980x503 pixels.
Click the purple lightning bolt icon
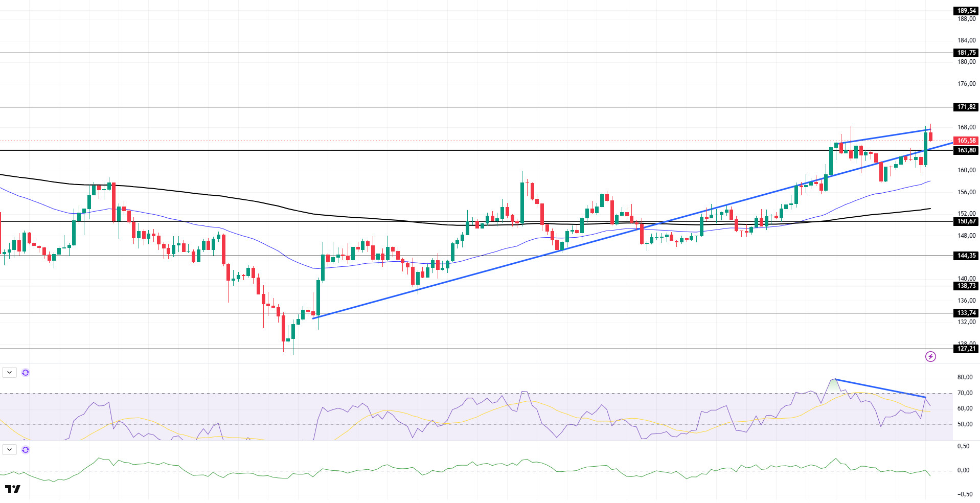pos(930,357)
